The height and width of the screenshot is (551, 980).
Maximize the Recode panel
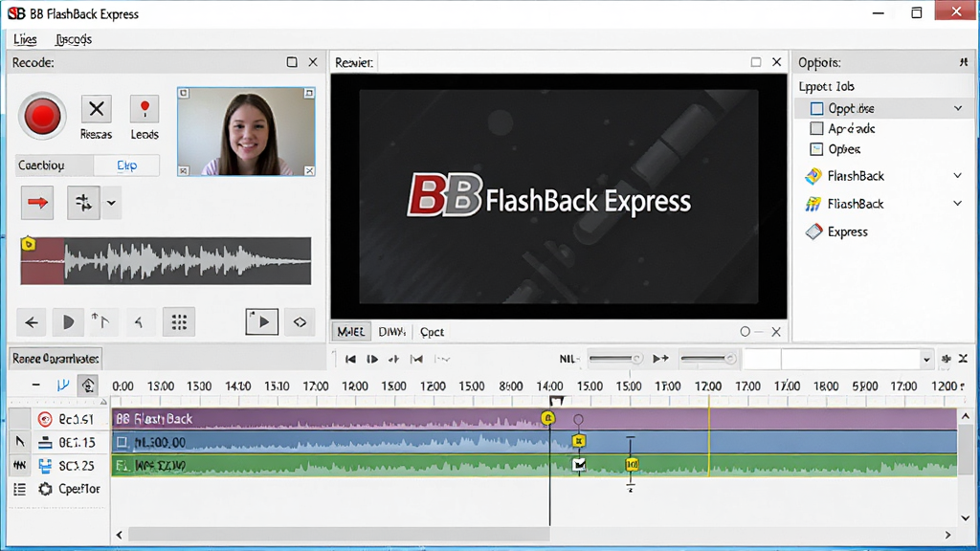tap(292, 62)
